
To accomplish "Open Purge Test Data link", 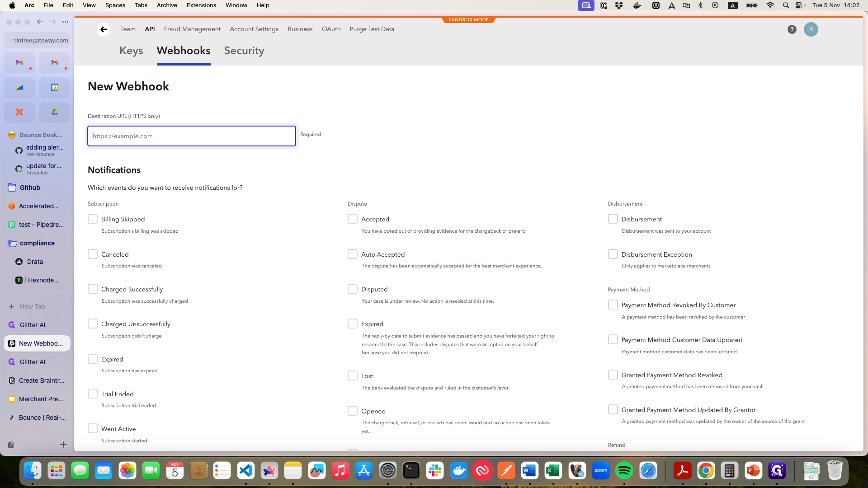I will 372,29.
